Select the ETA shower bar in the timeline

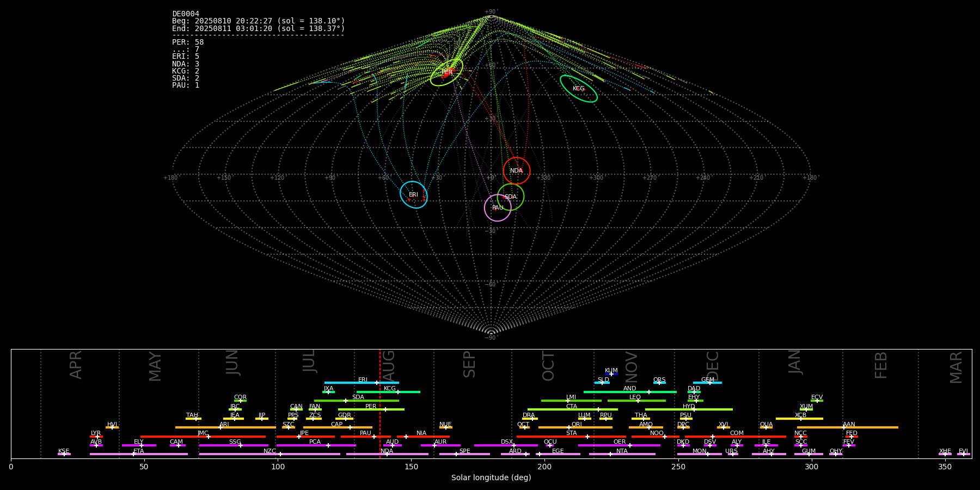click(x=139, y=454)
